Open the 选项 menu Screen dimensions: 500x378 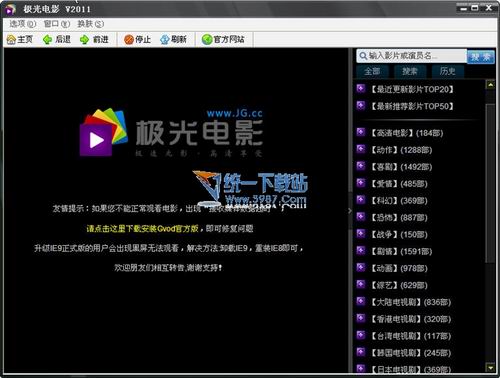tap(22, 24)
